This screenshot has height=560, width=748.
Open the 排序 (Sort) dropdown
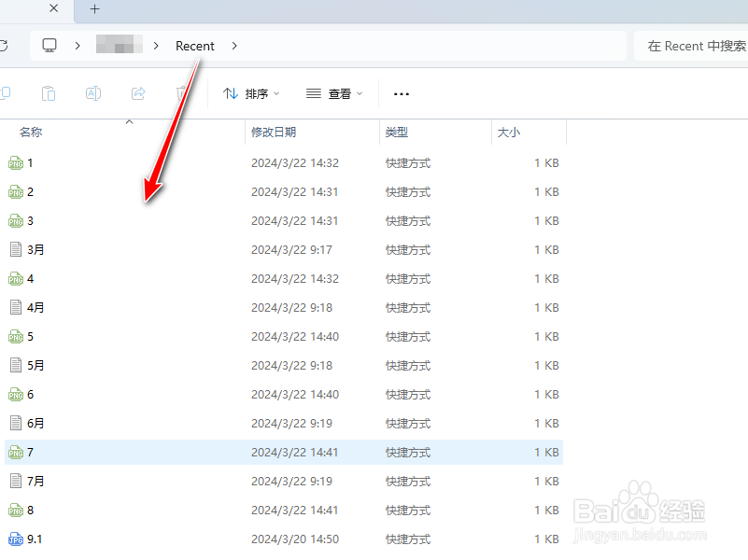coord(250,93)
